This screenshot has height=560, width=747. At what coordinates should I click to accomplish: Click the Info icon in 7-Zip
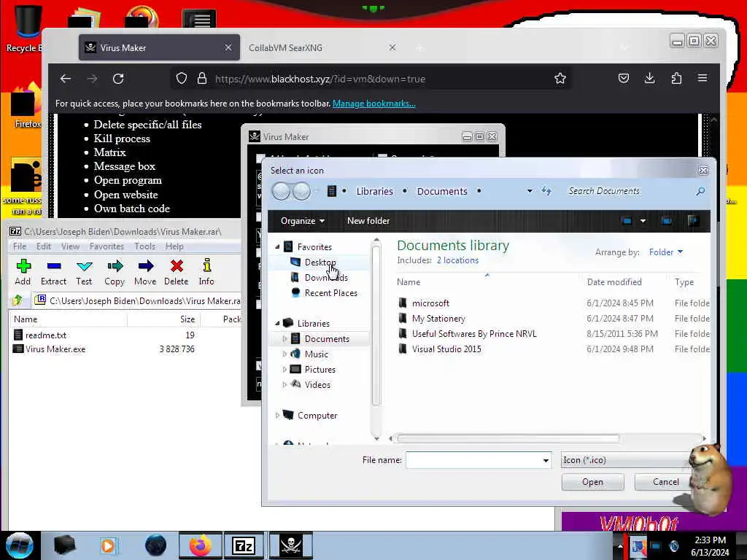click(206, 265)
